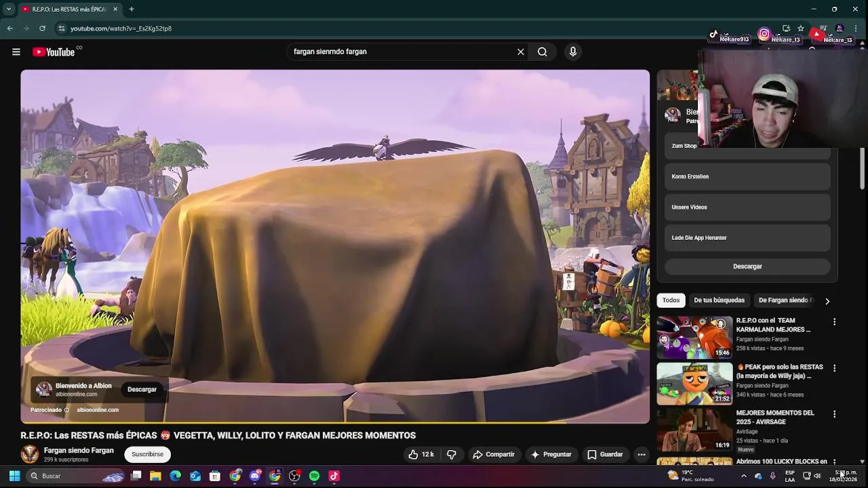Open File Explorer from the taskbar
This screenshot has height=488, width=868.
pyautogui.click(x=155, y=476)
